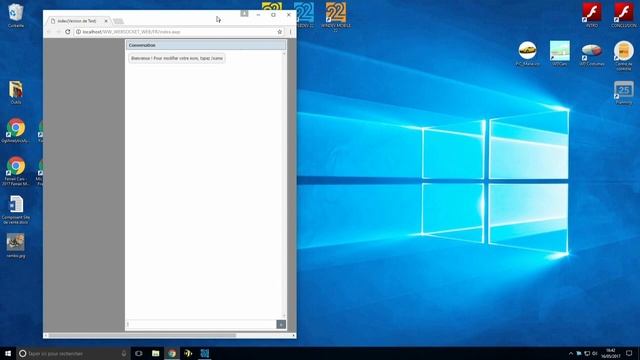Close the Index browser tab
The height and width of the screenshot is (360, 640).
tap(106, 21)
